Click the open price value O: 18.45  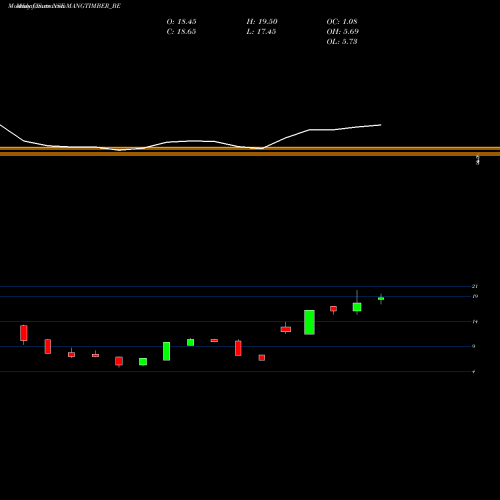[x=181, y=22]
